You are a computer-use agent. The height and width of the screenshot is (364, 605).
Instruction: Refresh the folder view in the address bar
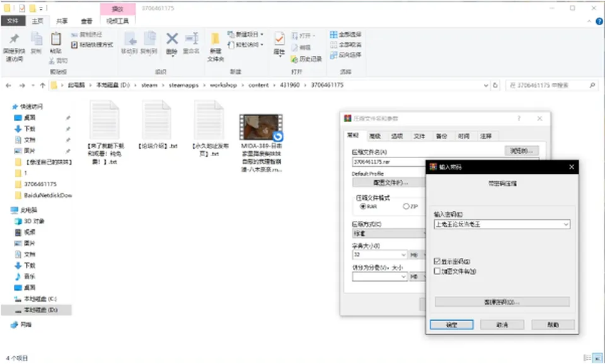tap(495, 85)
